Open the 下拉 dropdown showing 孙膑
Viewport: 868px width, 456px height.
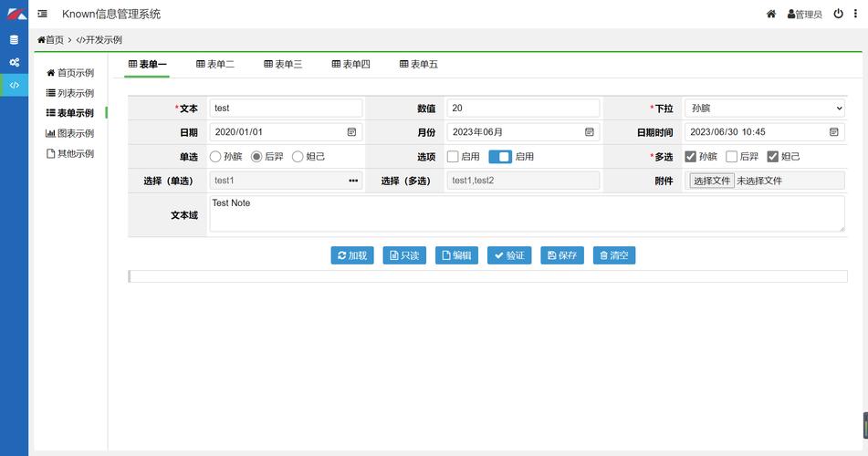point(765,108)
